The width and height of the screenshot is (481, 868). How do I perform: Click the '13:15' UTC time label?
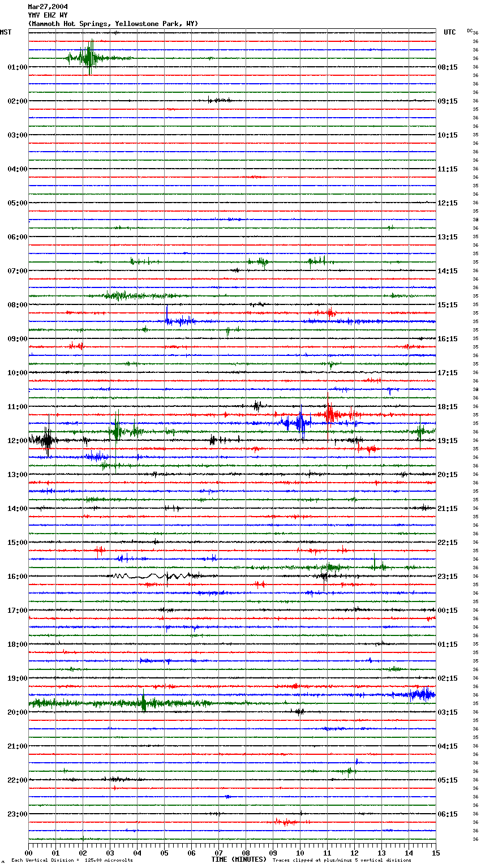pyautogui.click(x=448, y=237)
